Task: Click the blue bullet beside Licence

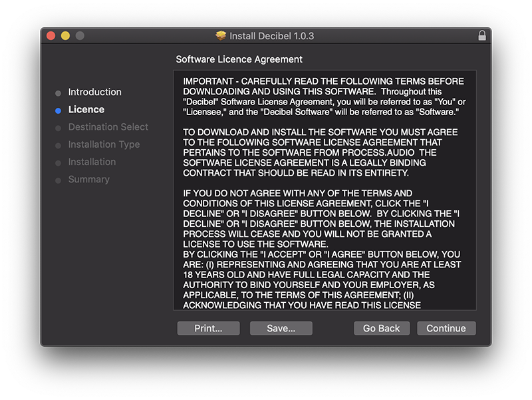Action: [x=58, y=110]
